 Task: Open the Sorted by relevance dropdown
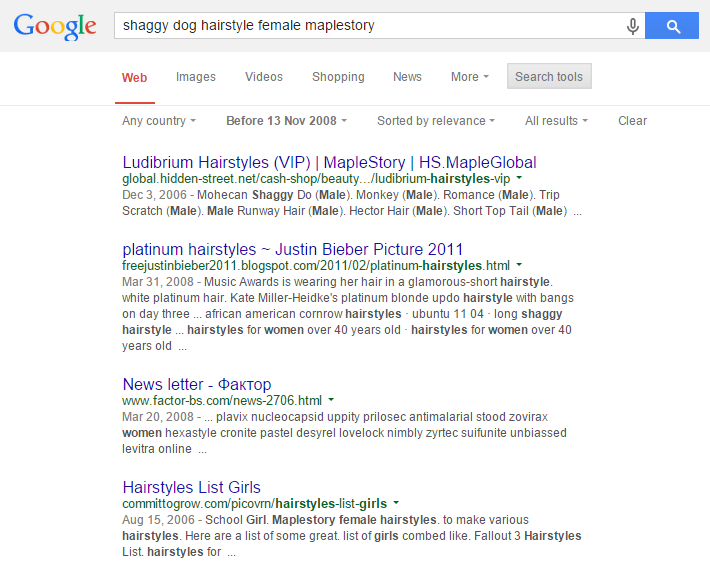click(436, 121)
